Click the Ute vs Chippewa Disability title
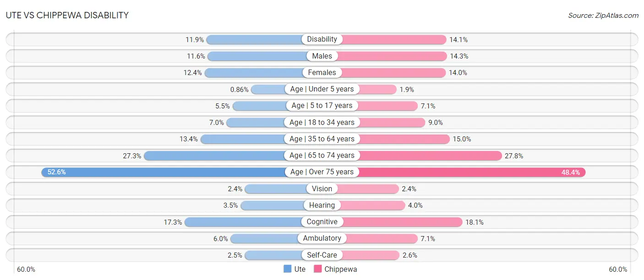Screen dimensions: 644x280 67,15
